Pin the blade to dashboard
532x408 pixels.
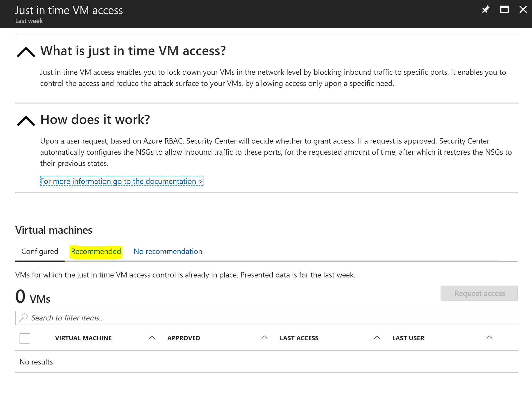click(486, 10)
